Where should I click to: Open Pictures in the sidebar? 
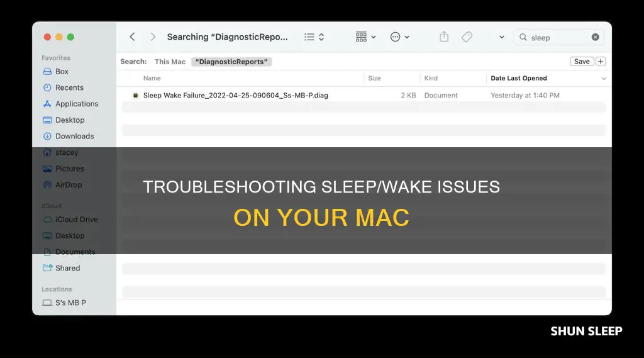tap(69, 169)
